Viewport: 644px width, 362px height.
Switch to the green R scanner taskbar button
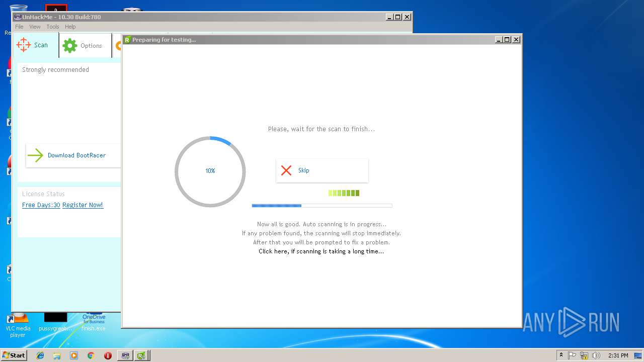pos(142,355)
